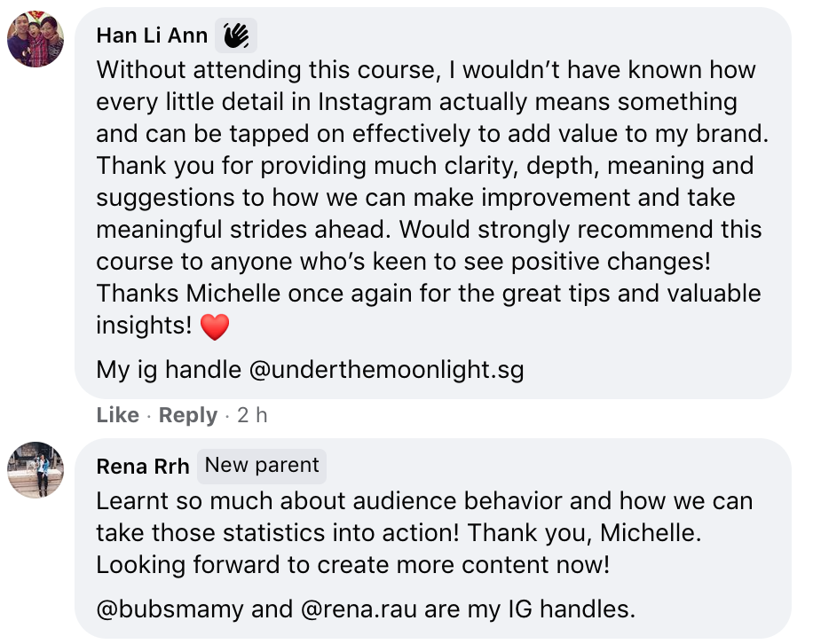The height and width of the screenshot is (644, 813).
Task: Click the "New parent" badge
Action: pyautogui.click(x=262, y=466)
